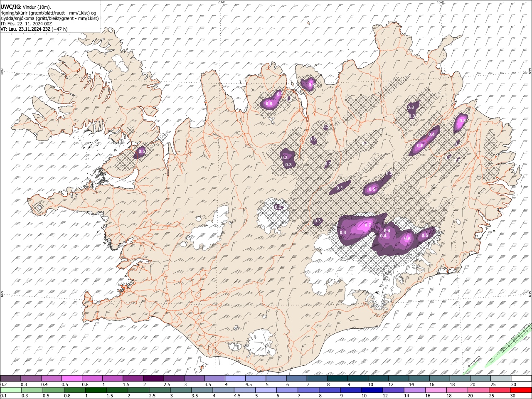Image resolution: width=532 pixels, height=399 pixels.
Task: Pick the light pink lower swatch starting at 16
Action: point(436,390)
